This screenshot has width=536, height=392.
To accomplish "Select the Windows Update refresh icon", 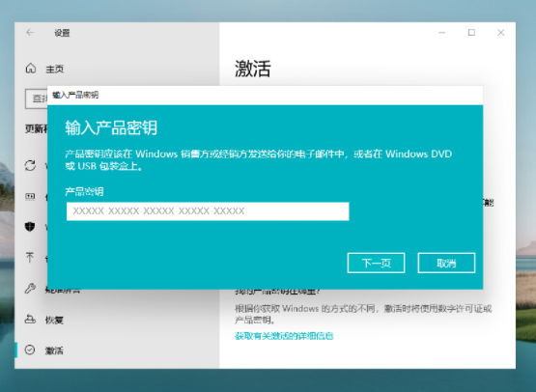I will coord(30,165).
